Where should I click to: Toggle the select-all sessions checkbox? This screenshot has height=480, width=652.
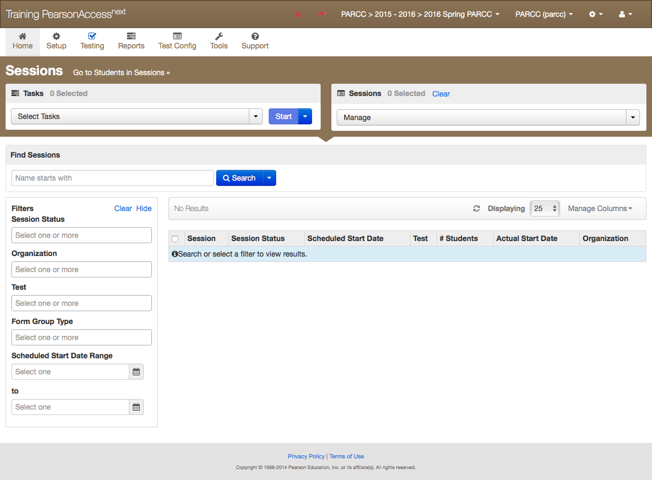tap(175, 239)
